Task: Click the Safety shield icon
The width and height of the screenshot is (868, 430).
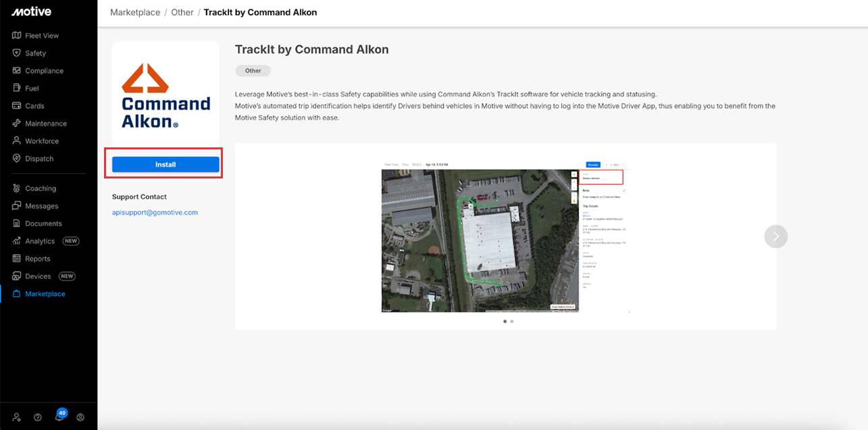Action: [x=17, y=53]
